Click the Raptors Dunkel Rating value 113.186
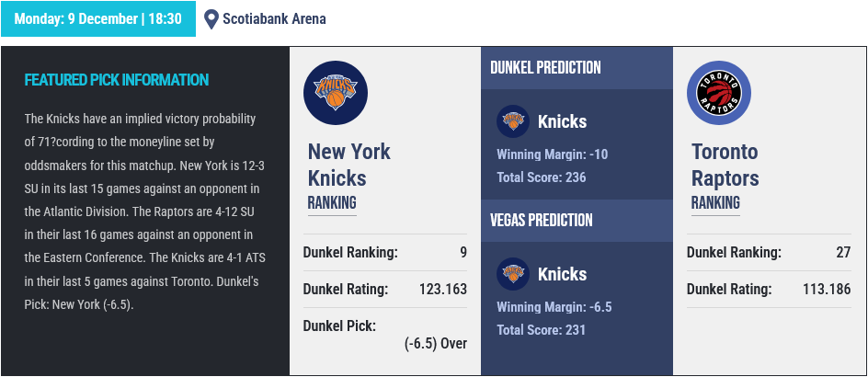Screen dimensions: 868x377 click(827, 289)
